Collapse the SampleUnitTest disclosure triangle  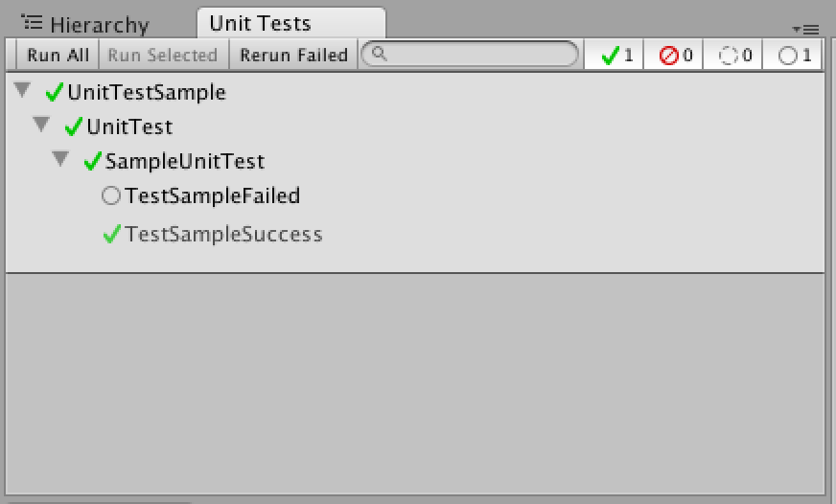[x=60, y=158]
